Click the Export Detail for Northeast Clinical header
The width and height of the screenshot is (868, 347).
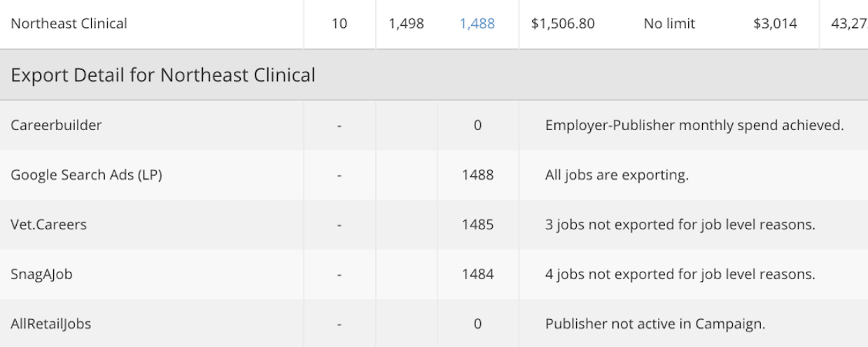coord(162,75)
